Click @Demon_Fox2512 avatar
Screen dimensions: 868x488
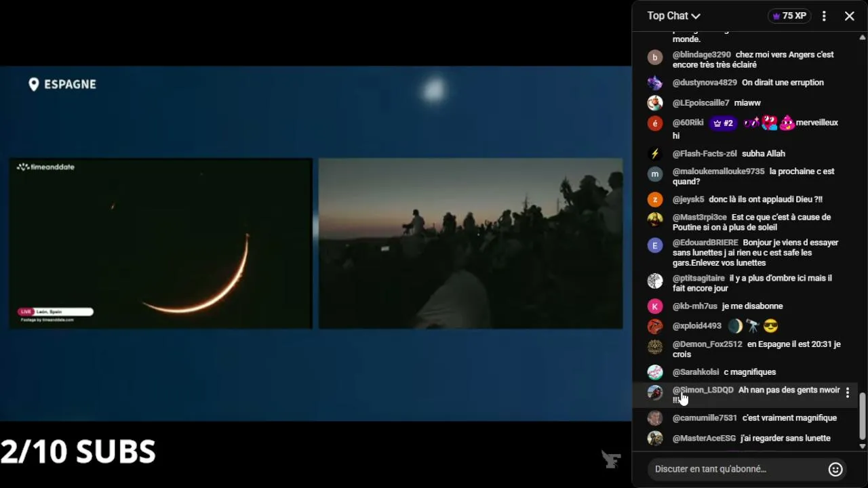pyautogui.click(x=654, y=347)
